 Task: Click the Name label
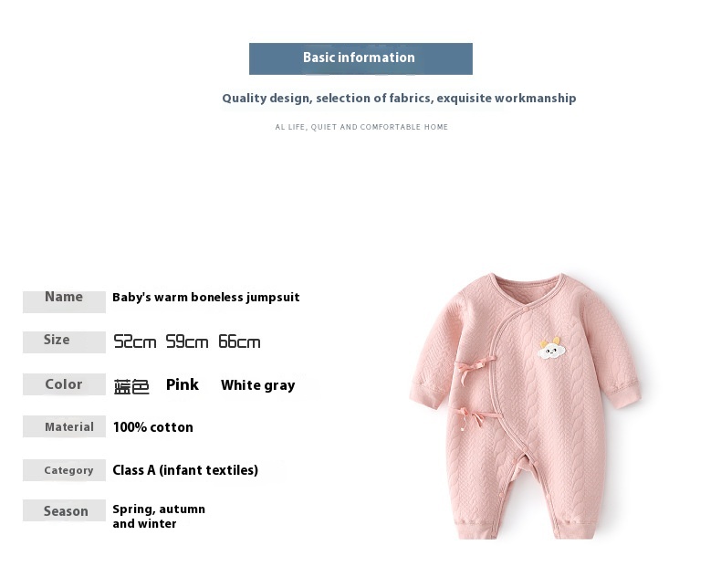(64, 298)
